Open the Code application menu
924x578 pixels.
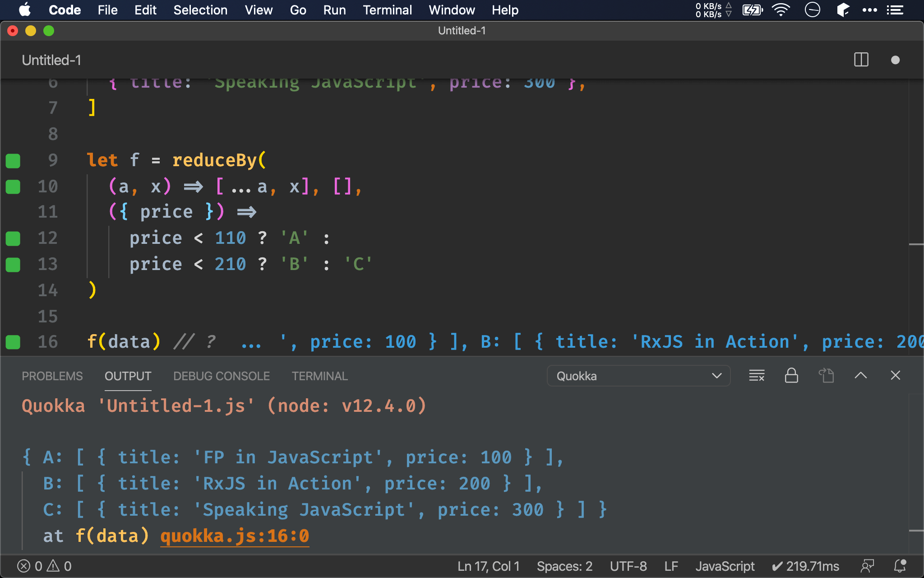point(65,10)
